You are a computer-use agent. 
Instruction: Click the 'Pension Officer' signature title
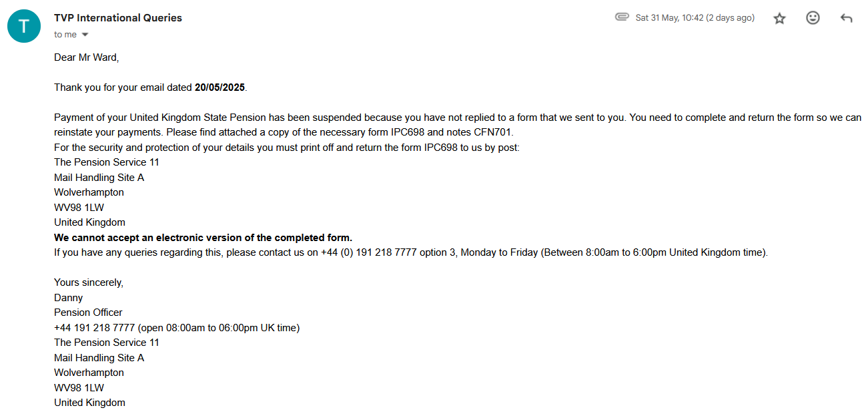(88, 313)
